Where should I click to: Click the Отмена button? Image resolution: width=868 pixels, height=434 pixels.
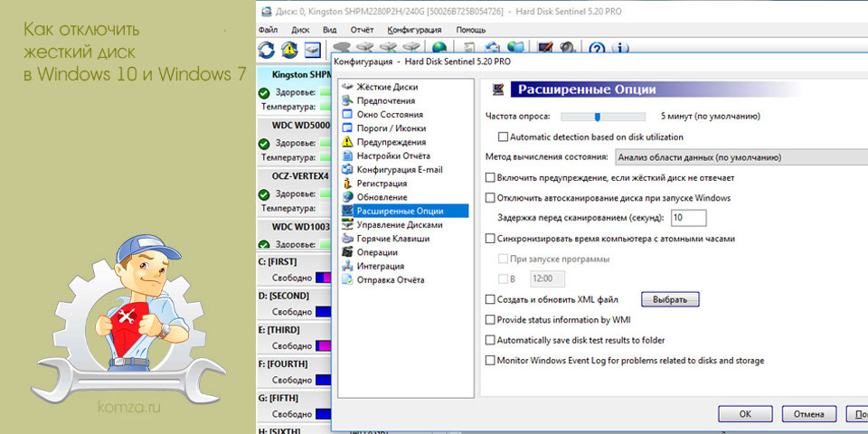click(x=808, y=414)
